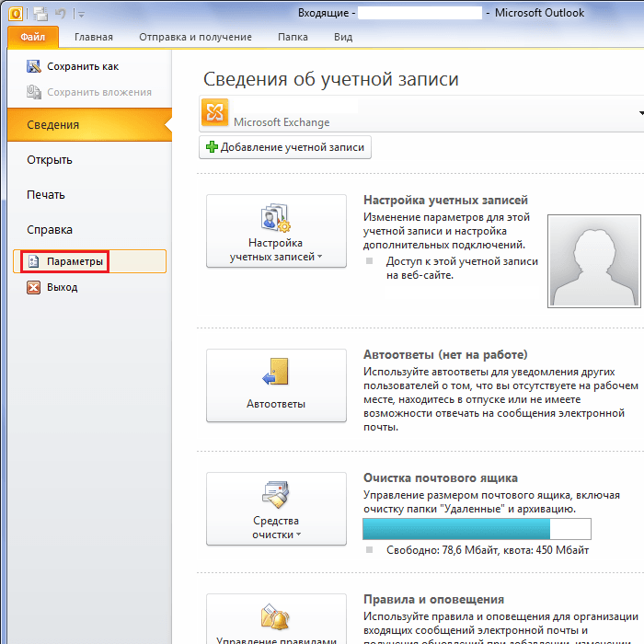The height and width of the screenshot is (644, 644).
Task: Click the rules and alerts bell icon
Action: pyautogui.click(x=276, y=616)
